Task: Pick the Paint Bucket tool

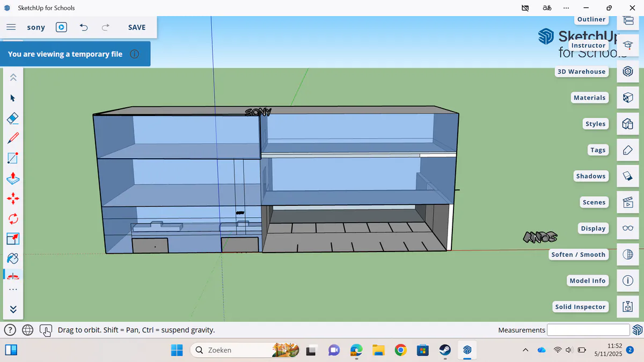Action: [13, 258]
